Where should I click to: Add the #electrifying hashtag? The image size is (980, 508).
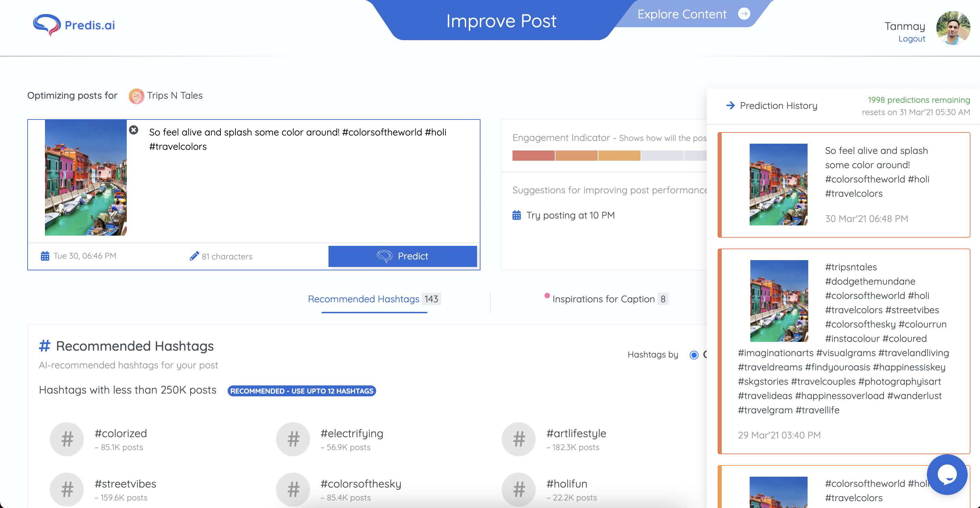point(352,433)
